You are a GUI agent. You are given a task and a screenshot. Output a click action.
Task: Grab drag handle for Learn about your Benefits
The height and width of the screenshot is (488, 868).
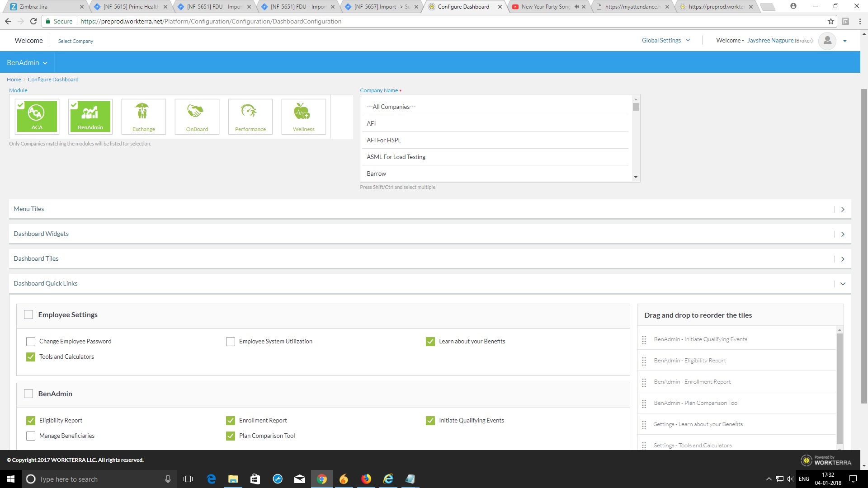[x=644, y=425]
